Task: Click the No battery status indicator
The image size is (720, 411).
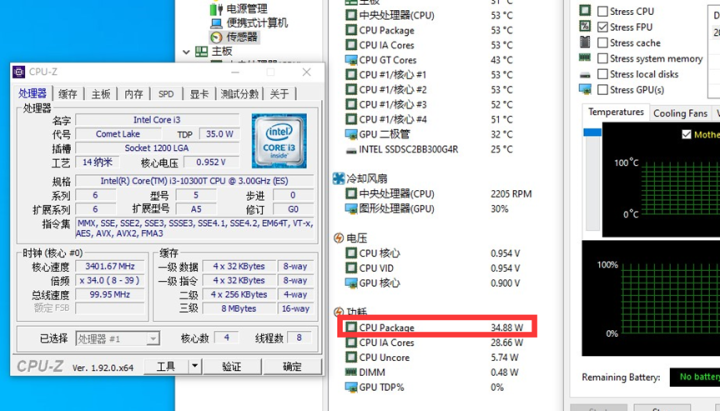Action: [x=695, y=377]
